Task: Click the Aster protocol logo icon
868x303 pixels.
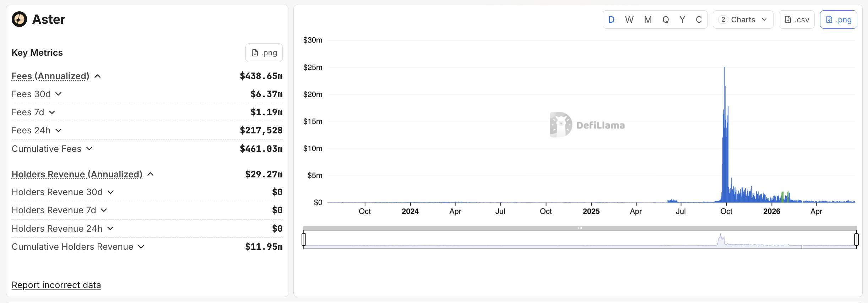Action: tap(19, 19)
